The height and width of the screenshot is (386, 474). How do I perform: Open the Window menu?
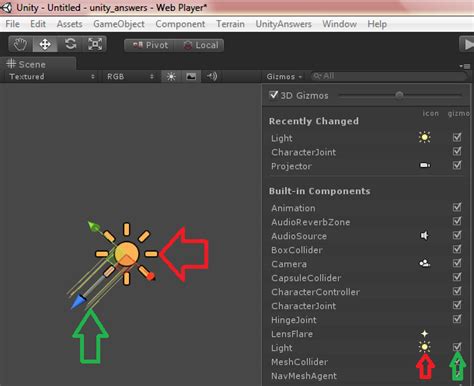(x=339, y=24)
